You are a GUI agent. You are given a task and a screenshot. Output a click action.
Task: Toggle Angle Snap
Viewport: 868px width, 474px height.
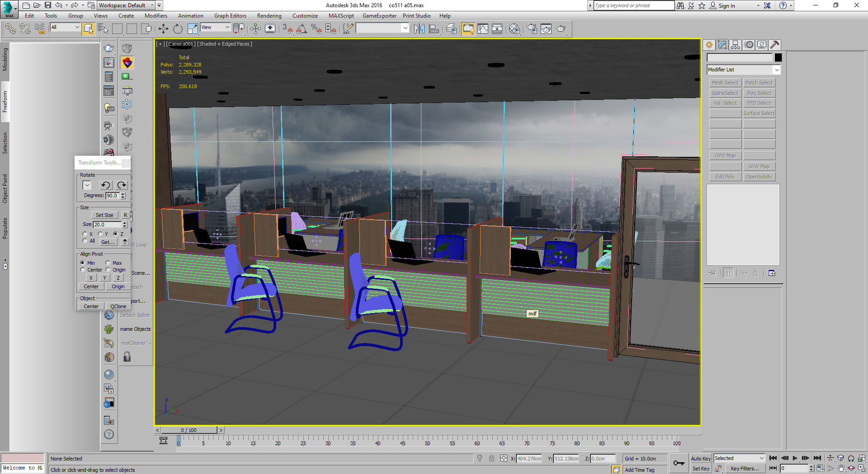(x=302, y=29)
